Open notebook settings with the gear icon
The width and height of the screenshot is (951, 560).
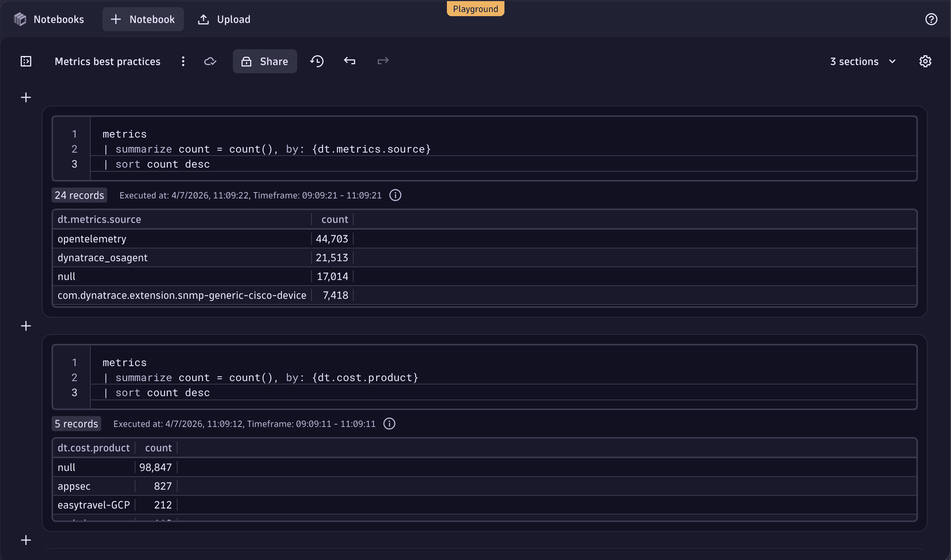(925, 61)
